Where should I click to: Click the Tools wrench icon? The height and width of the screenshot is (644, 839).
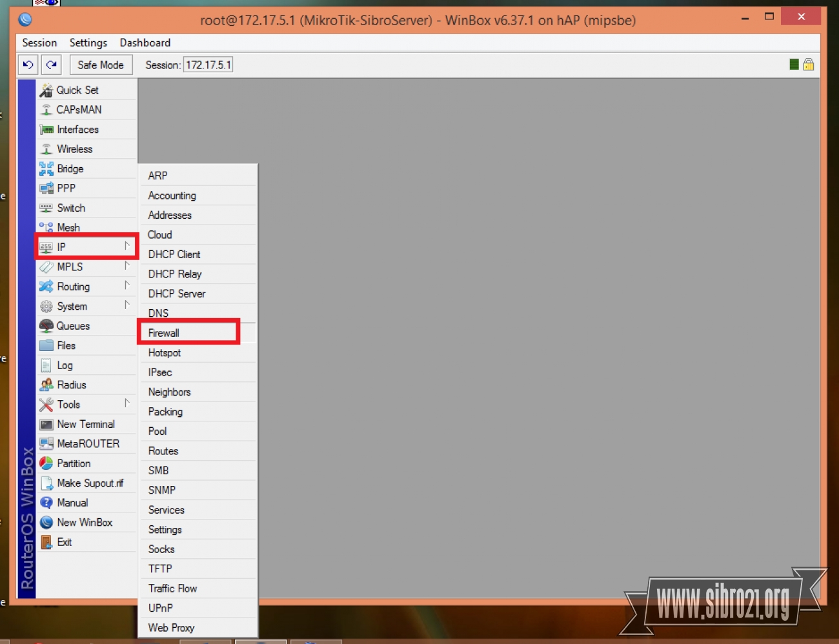point(46,405)
